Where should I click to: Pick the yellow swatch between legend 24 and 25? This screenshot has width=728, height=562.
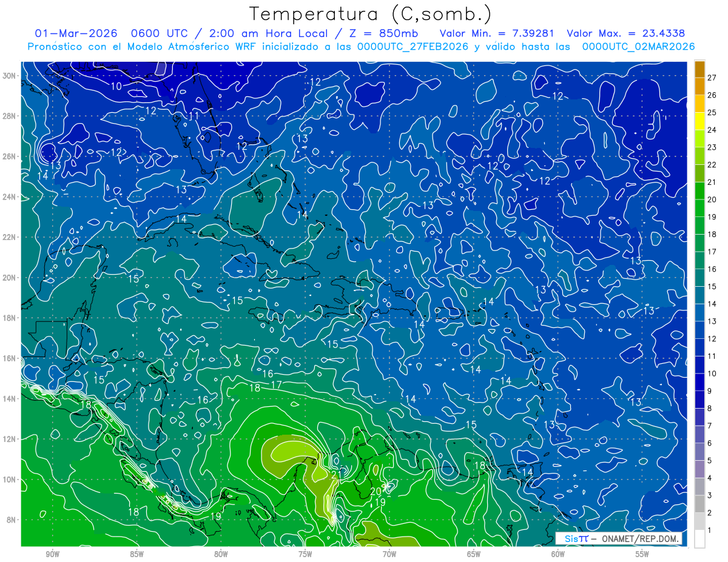[x=699, y=121]
